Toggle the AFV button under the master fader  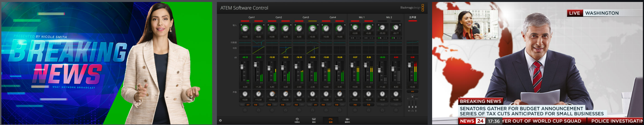click(412, 91)
